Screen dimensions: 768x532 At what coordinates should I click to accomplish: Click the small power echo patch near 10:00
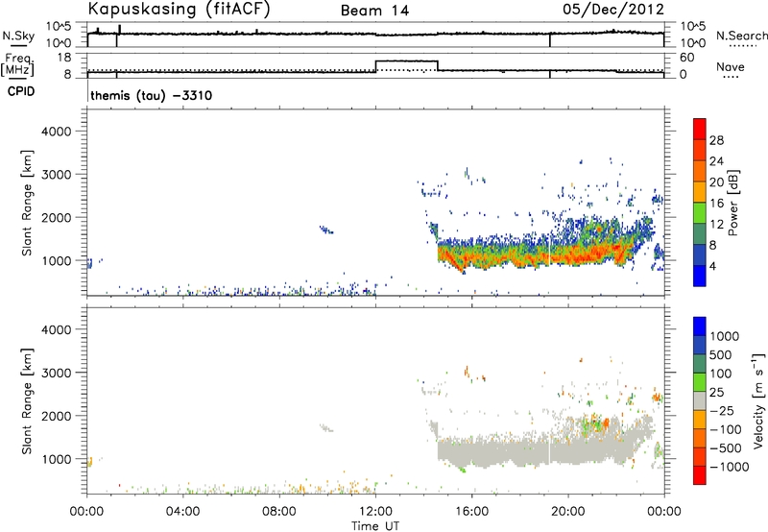326,230
